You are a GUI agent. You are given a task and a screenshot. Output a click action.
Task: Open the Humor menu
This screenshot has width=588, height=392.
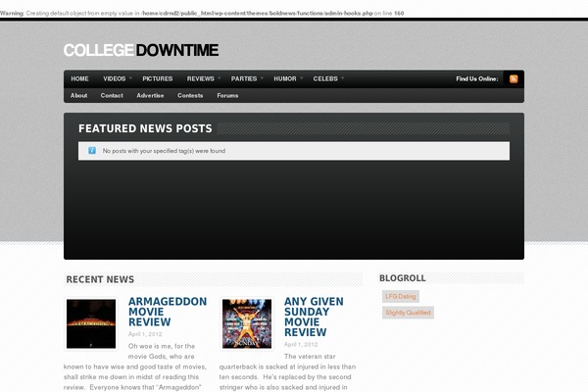pos(285,78)
